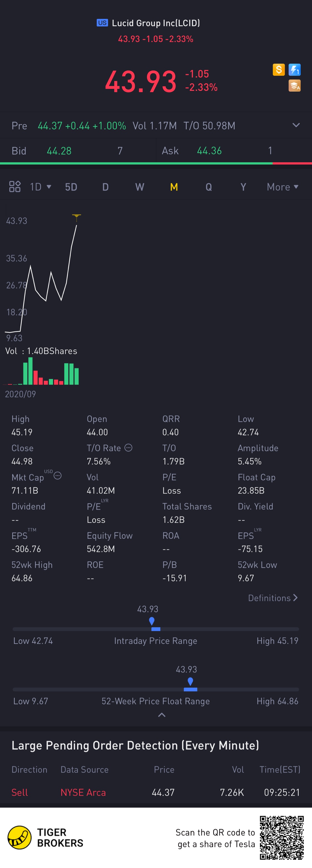Select the Q quarterly chart tab
Screen dimensions: 312x868
[209, 187]
